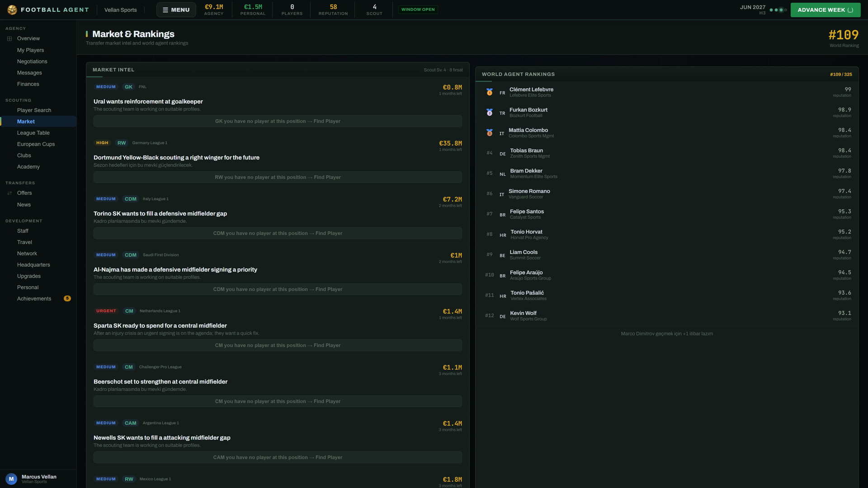This screenshot has width=868, height=488.
Task: Select agent Liam Cools in rankings
Action: 667,255
